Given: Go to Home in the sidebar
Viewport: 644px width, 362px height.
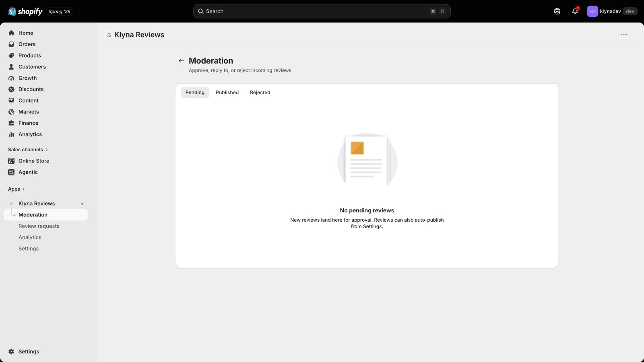Looking at the screenshot, I should pos(26,33).
